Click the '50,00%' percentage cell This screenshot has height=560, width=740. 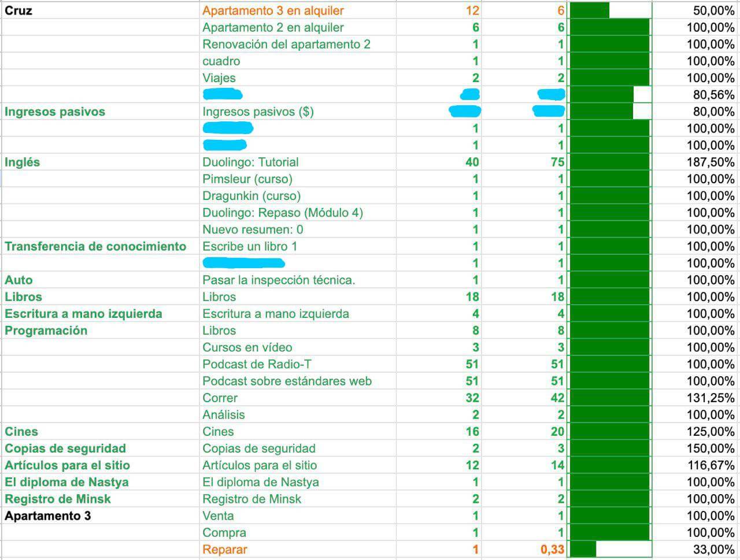point(695,10)
